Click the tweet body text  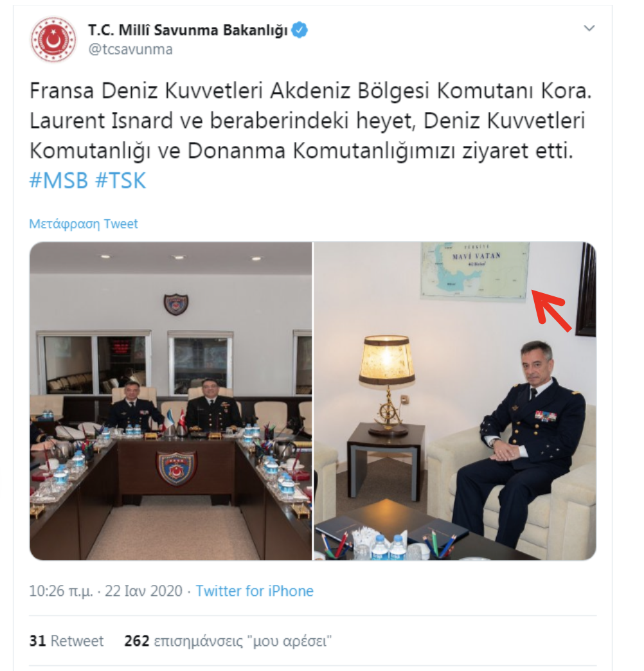click(310, 121)
